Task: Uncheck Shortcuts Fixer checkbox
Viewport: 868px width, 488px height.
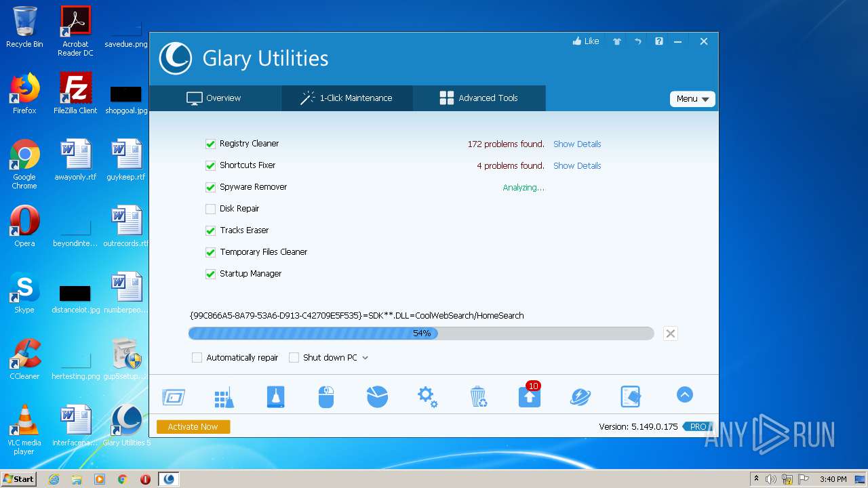Action: pyautogui.click(x=210, y=165)
